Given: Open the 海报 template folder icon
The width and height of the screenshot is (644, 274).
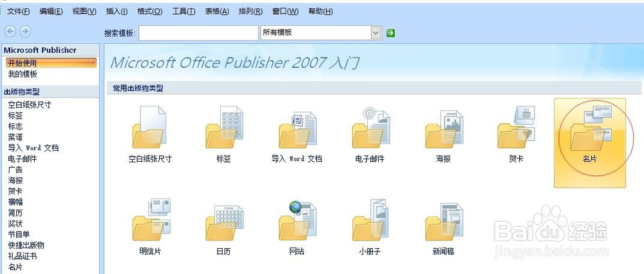Looking at the screenshot, I should (x=444, y=129).
